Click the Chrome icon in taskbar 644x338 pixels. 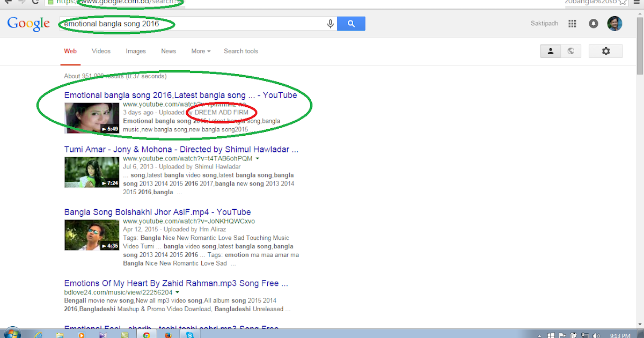[x=146, y=335]
